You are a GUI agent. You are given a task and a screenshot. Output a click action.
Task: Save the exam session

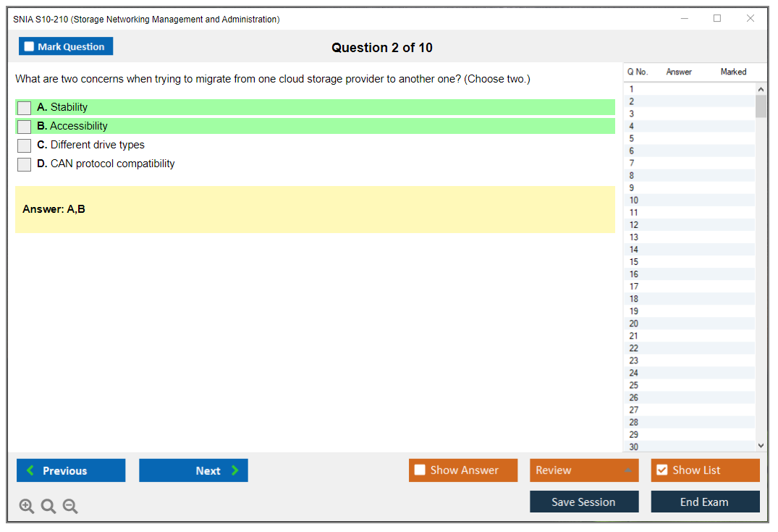(584, 502)
